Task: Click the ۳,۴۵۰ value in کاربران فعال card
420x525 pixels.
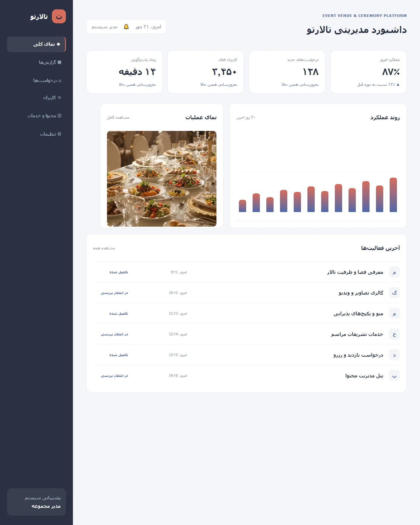Action: pyautogui.click(x=224, y=72)
